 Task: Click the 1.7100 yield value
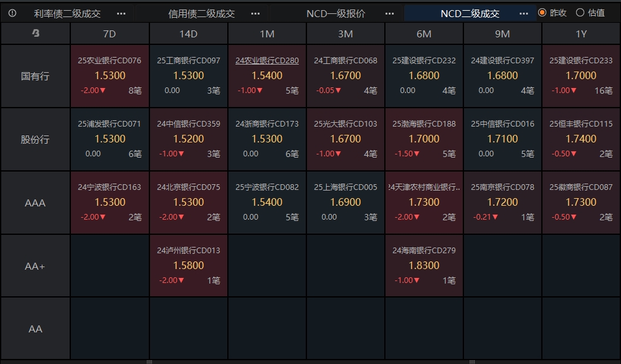pos(503,139)
